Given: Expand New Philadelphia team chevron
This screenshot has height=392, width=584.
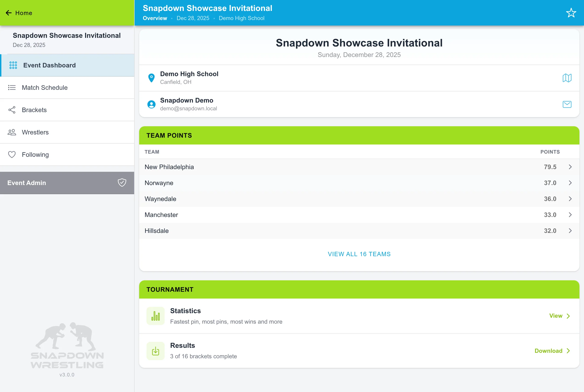Looking at the screenshot, I should (570, 167).
